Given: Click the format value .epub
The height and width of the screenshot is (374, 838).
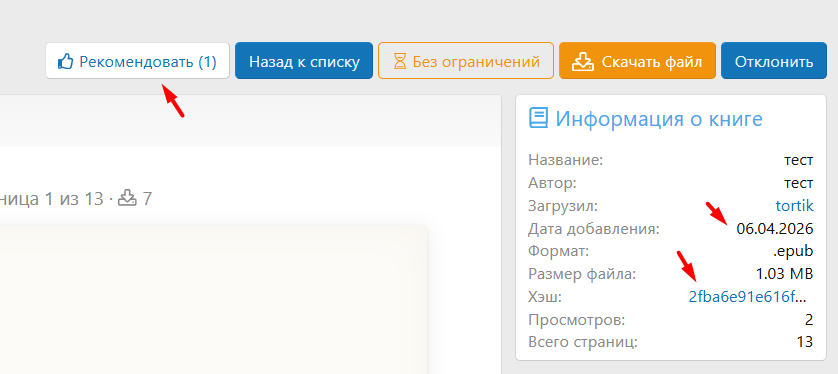Looking at the screenshot, I should click(793, 251).
